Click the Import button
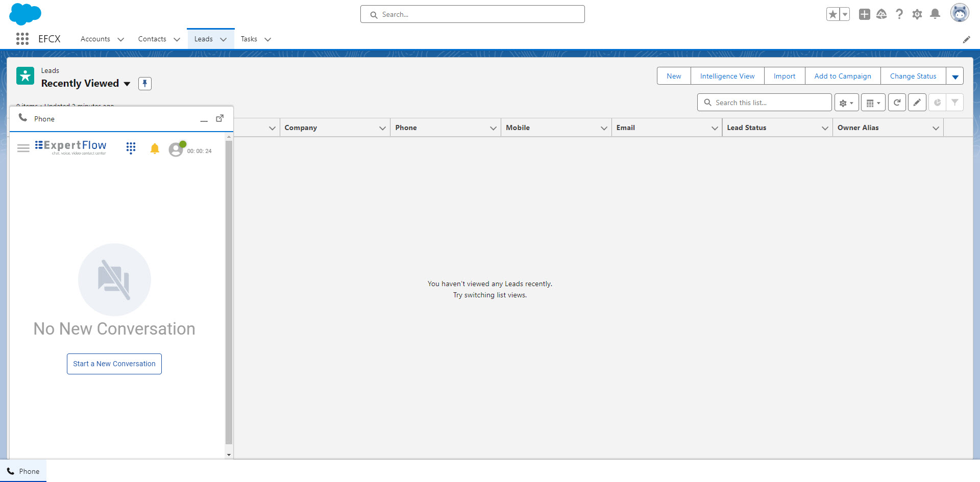Image resolution: width=980 pixels, height=482 pixels. 784,76
